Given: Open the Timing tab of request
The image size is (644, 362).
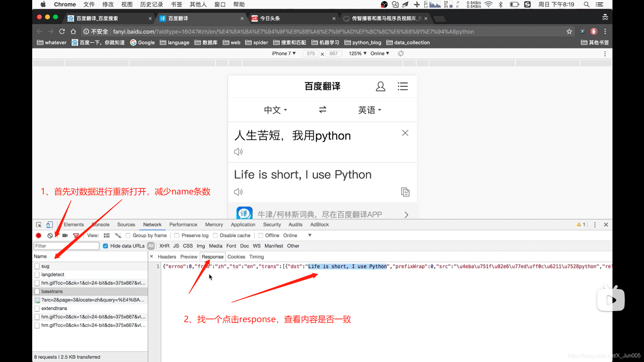Looking at the screenshot, I should [x=257, y=257].
